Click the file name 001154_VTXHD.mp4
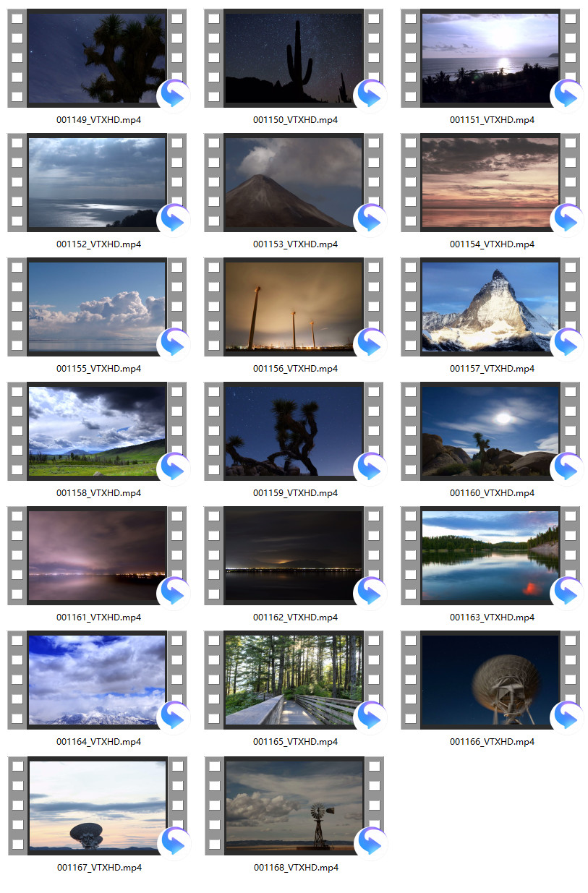The width and height of the screenshot is (588, 893). click(x=492, y=244)
